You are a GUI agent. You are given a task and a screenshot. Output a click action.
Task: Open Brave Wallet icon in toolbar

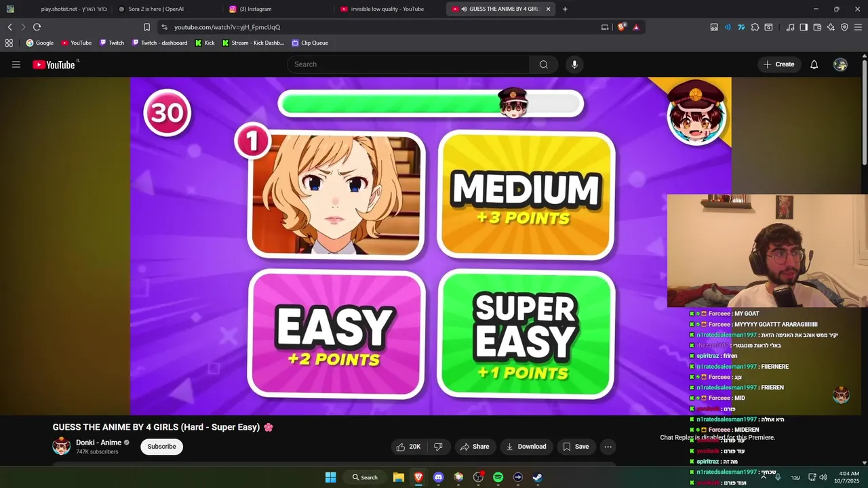pos(817,27)
